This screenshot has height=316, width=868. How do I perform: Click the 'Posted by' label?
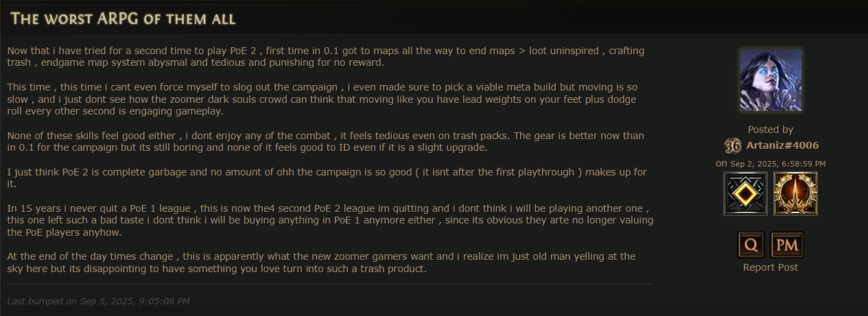[x=771, y=130]
